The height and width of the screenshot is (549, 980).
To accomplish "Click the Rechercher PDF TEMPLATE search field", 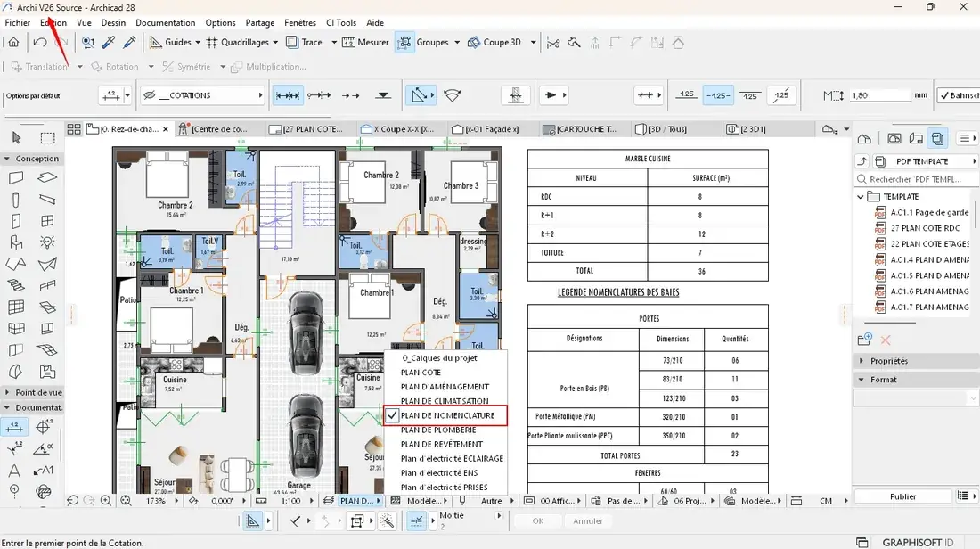I will pyautogui.click(x=915, y=179).
